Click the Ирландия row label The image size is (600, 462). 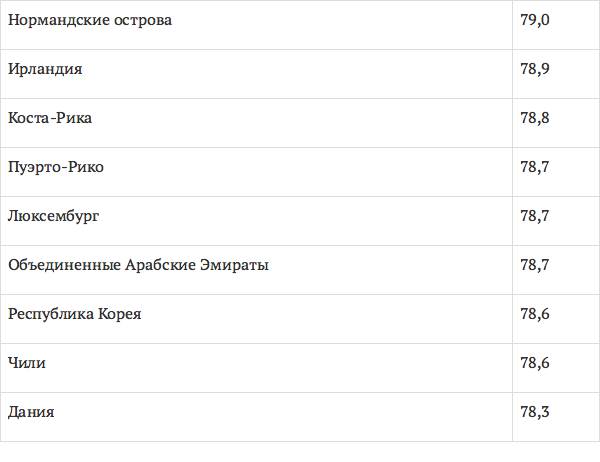[x=44, y=69]
